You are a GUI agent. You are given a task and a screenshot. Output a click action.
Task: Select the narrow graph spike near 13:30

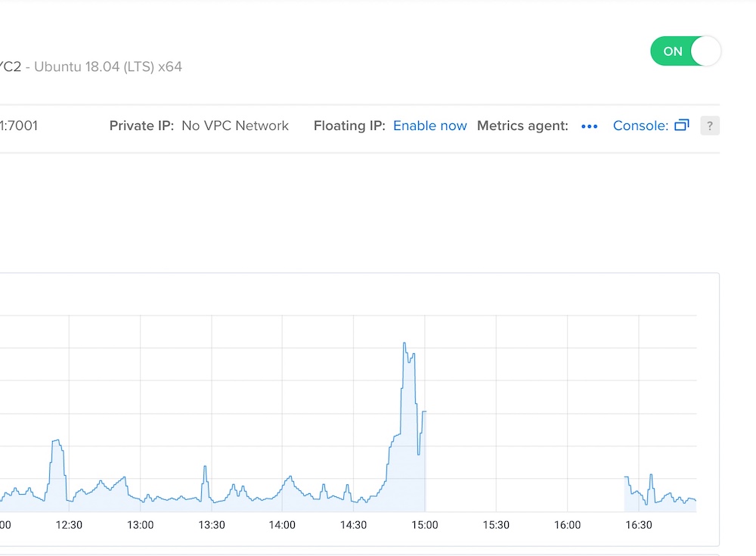[204, 467]
